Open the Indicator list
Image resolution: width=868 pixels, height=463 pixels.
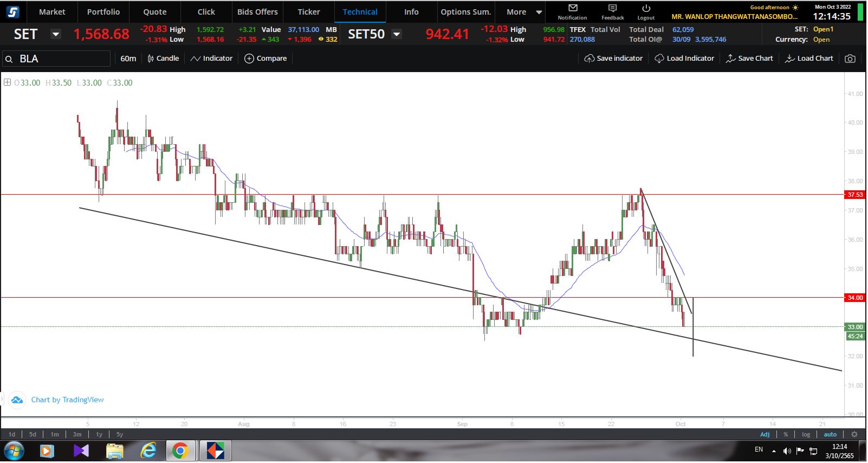pos(211,59)
